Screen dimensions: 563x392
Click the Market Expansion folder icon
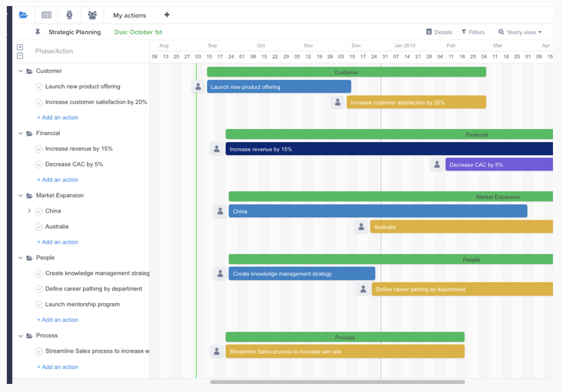[x=29, y=196]
